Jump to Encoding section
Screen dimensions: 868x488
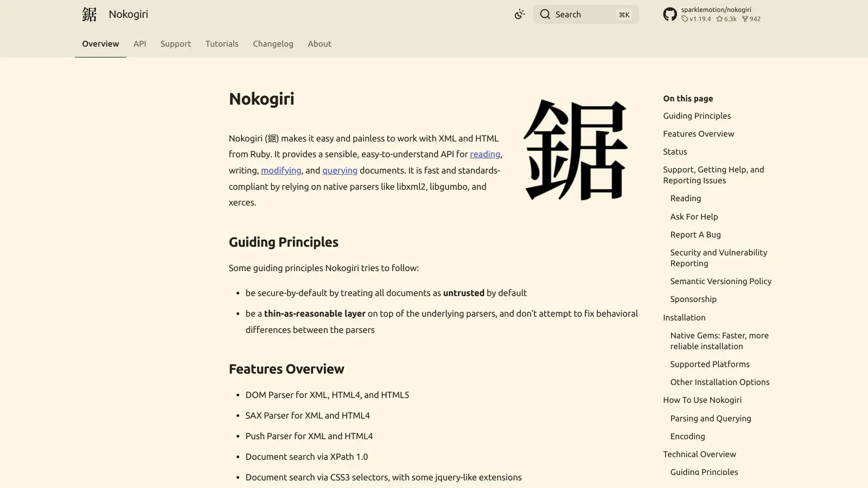click(687, 436)
